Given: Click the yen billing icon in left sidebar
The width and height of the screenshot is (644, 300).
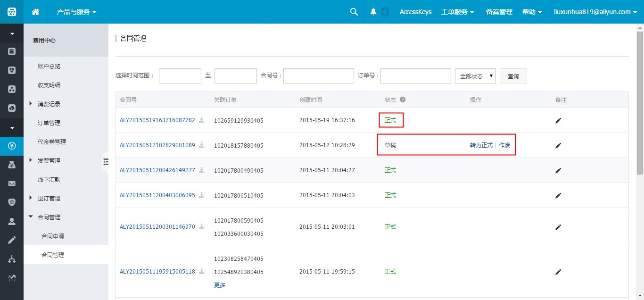Looking at the screenshot, I should coord(12,146).
